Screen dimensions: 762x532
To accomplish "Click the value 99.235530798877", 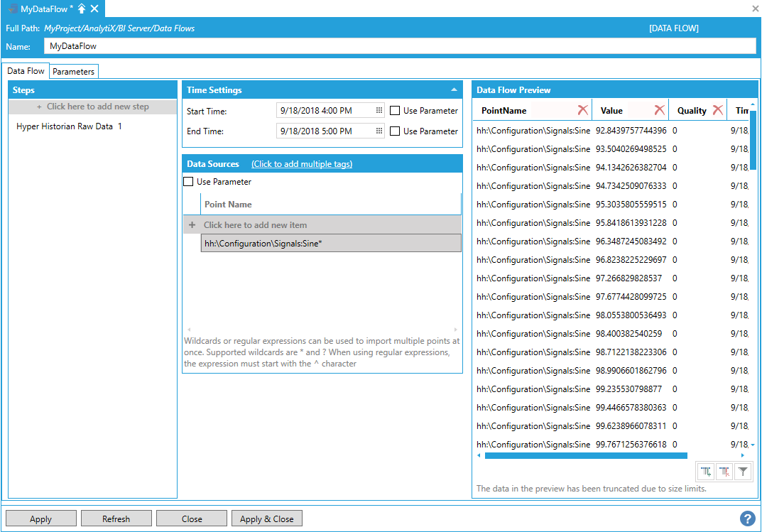I will 628,389.
